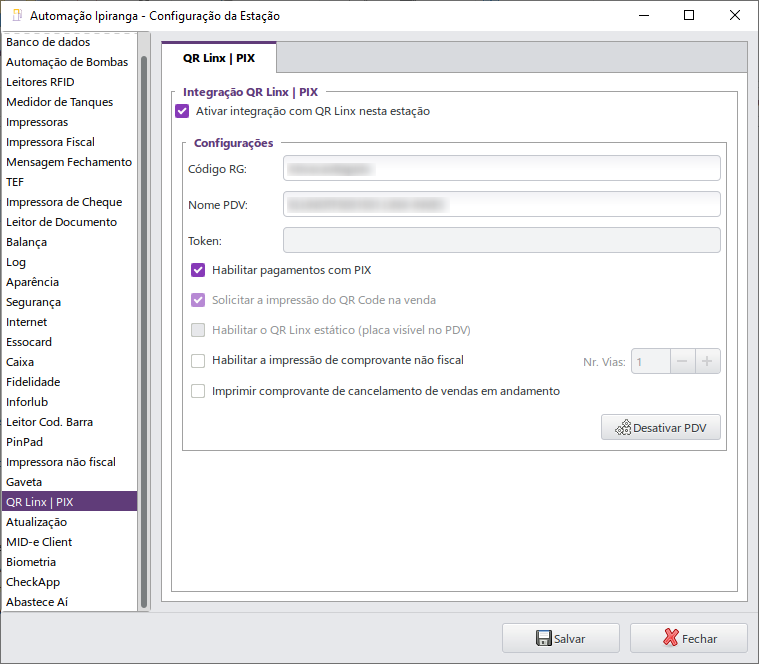The width and height of the screenshot is (759, 664).
Task: Select Log in sidebar
Action: tap(69, 262)
